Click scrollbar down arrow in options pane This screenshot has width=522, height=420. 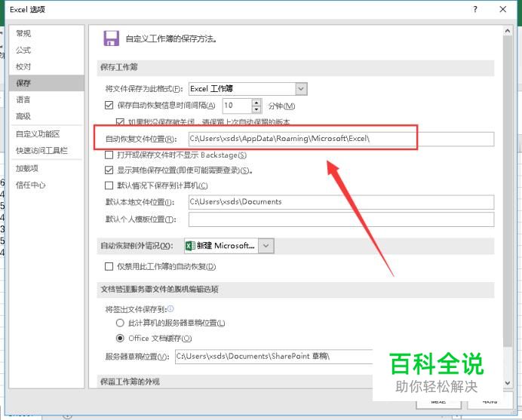coord(507,383)
